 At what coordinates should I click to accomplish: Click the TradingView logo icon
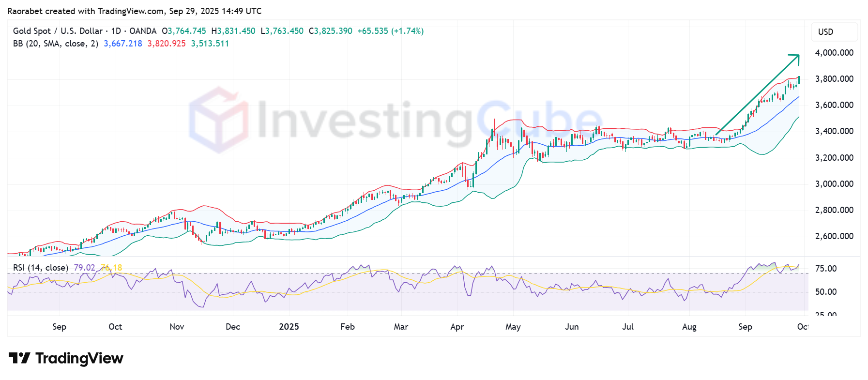(19, 358)
